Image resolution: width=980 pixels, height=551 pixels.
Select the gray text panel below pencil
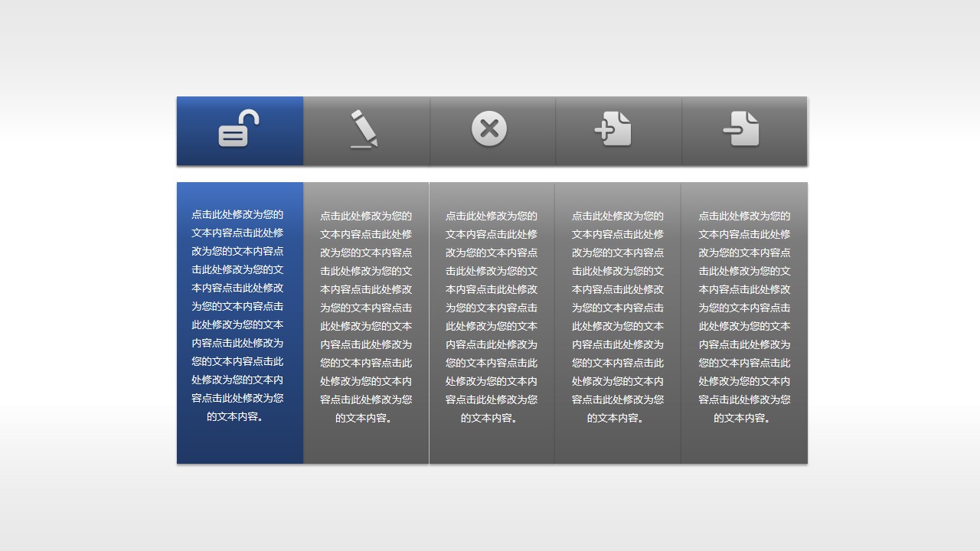pos(366,323)
